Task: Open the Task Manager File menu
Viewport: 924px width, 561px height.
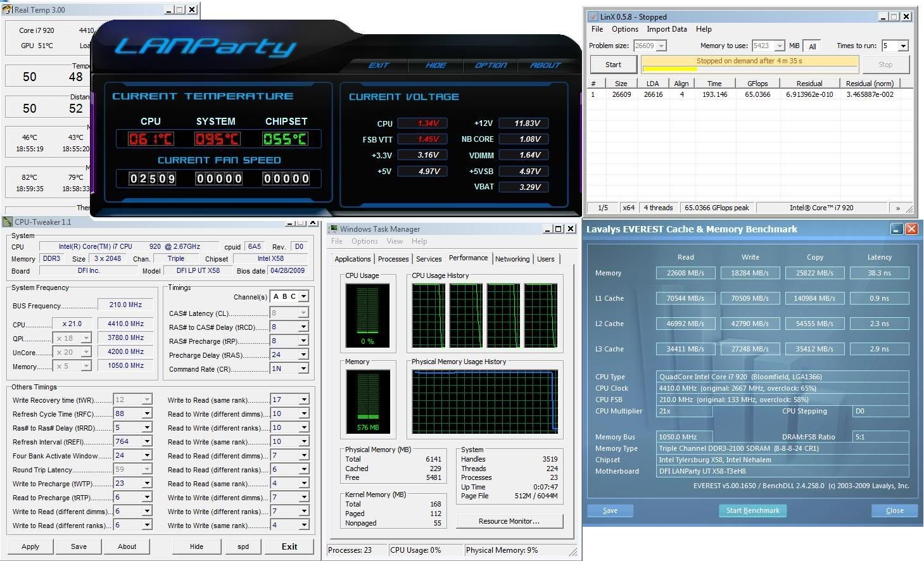Action: [337, 241]
